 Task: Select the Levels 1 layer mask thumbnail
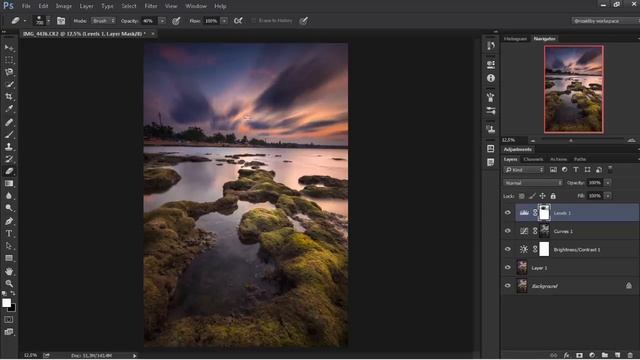pyautogui.click(x=544, y=213)
